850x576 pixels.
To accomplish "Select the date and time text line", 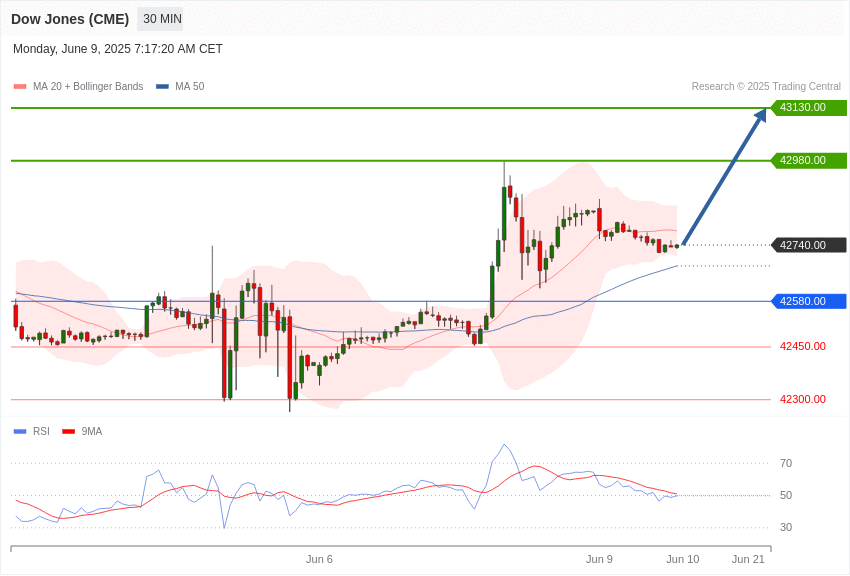I will 118,49.
